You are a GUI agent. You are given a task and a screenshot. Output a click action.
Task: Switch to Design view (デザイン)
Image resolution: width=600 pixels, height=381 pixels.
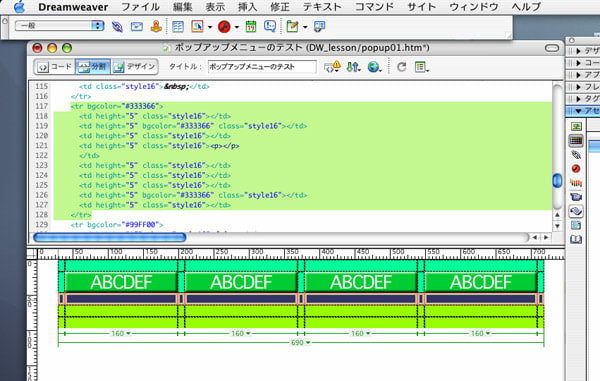135,67
